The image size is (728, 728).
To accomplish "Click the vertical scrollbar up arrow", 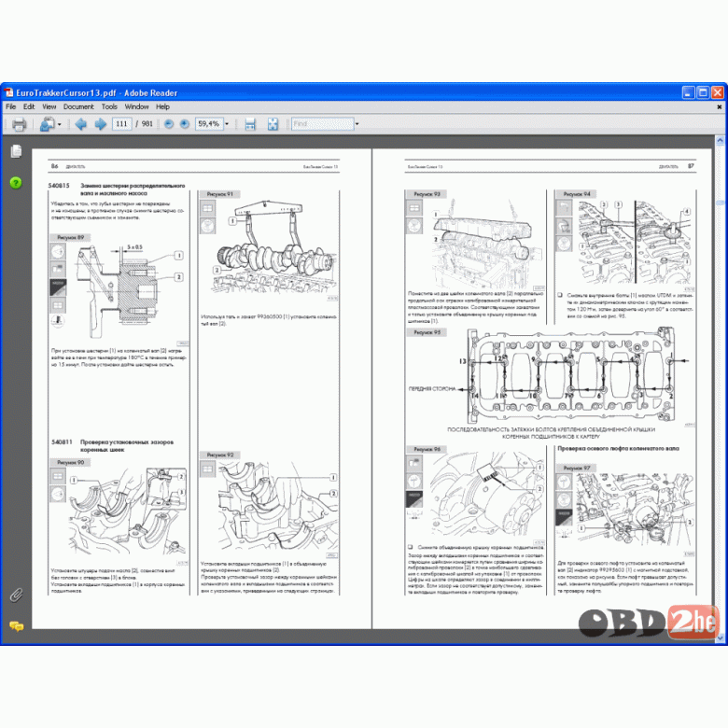I will (x=720, y=140).
